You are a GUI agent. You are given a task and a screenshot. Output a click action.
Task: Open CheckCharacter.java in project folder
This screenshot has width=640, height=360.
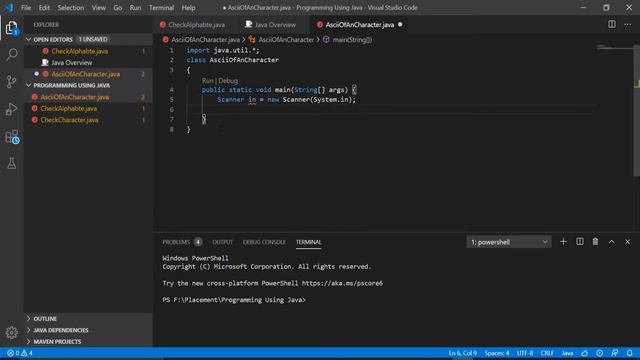(69, 120)
